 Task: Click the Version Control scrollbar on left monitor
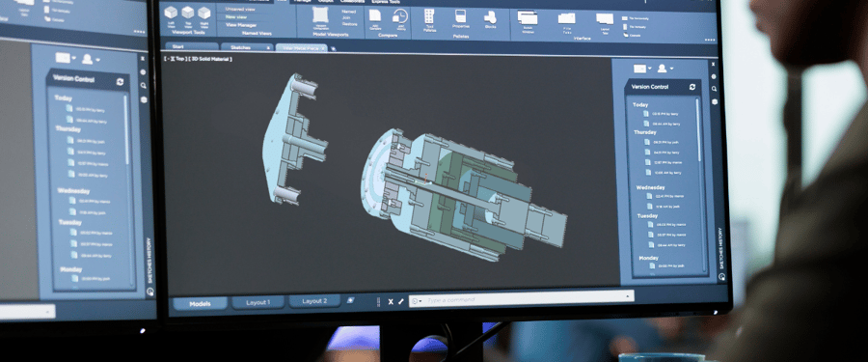click(126, 129)
